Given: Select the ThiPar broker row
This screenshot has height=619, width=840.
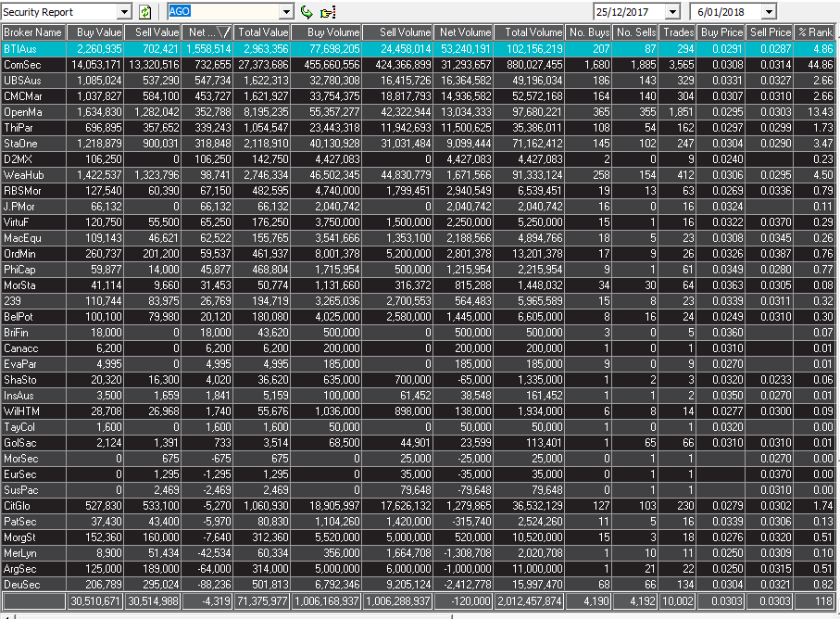Looking at the screenshot, I should coord(419,128).
